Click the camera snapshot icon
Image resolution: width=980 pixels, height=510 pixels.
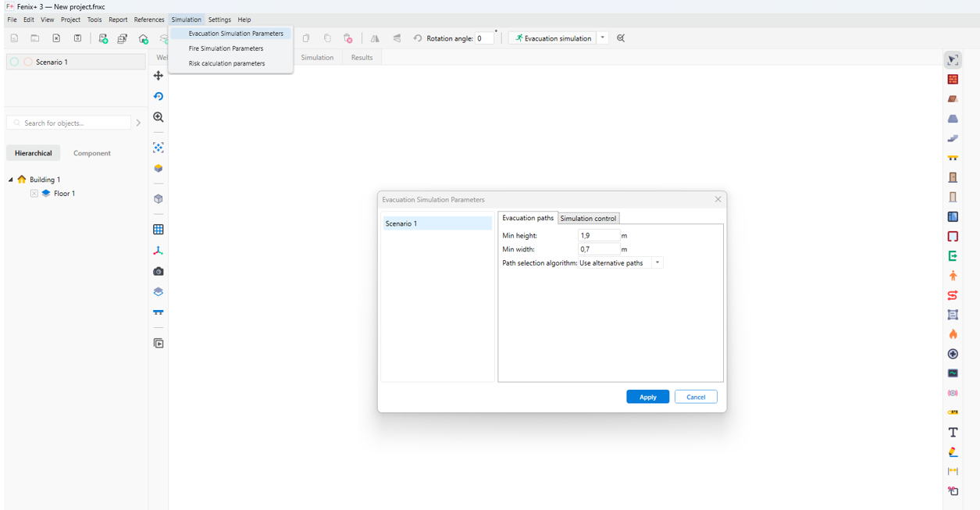[x=159, y=272]
